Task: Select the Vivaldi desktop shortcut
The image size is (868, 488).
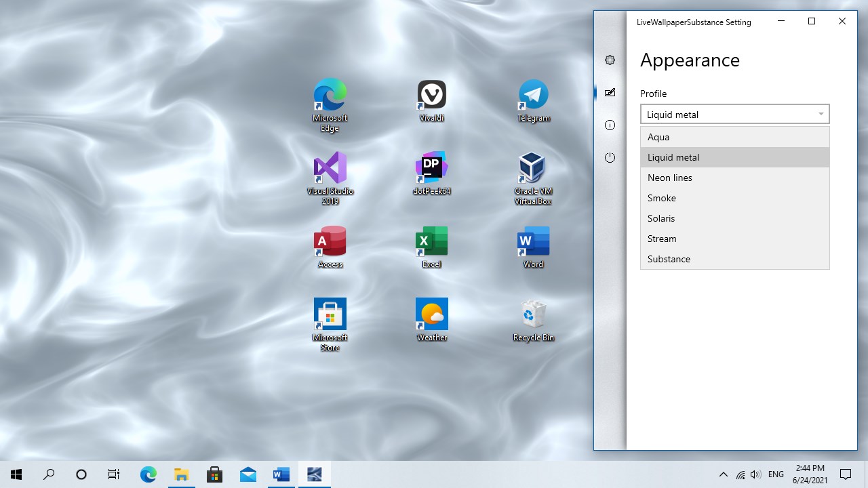Action: [432, 100]
